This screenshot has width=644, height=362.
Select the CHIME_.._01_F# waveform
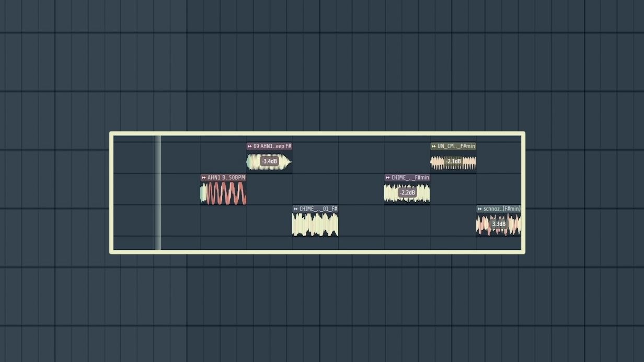click(x=315, y=225)
